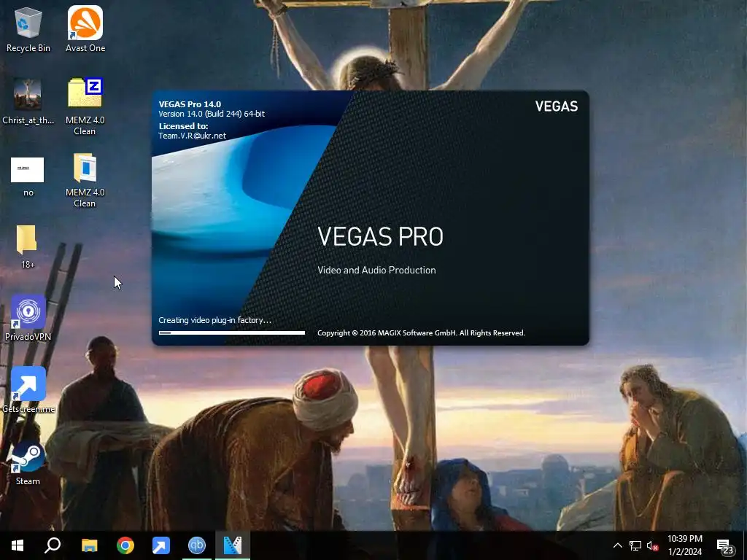The height and width of the screenshot is (560, 747).
Task: Click the 'VEGAS Pro 14.0' heading text
Action: point(190,104)
